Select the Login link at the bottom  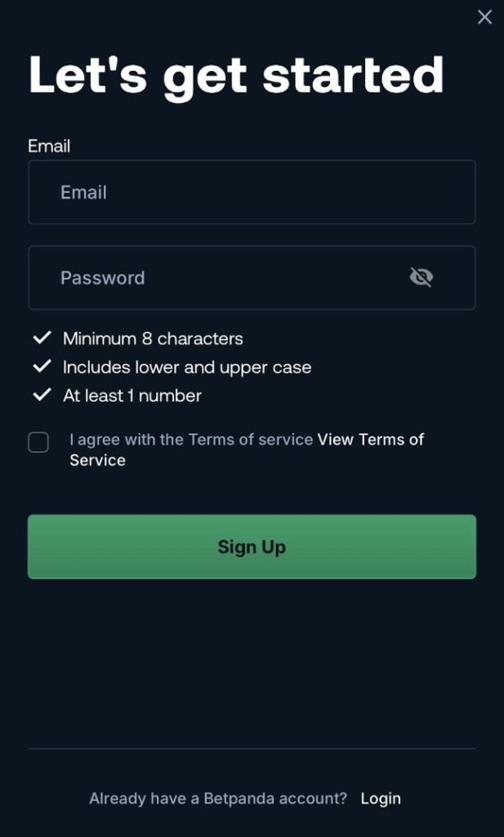tap(381, 799)
